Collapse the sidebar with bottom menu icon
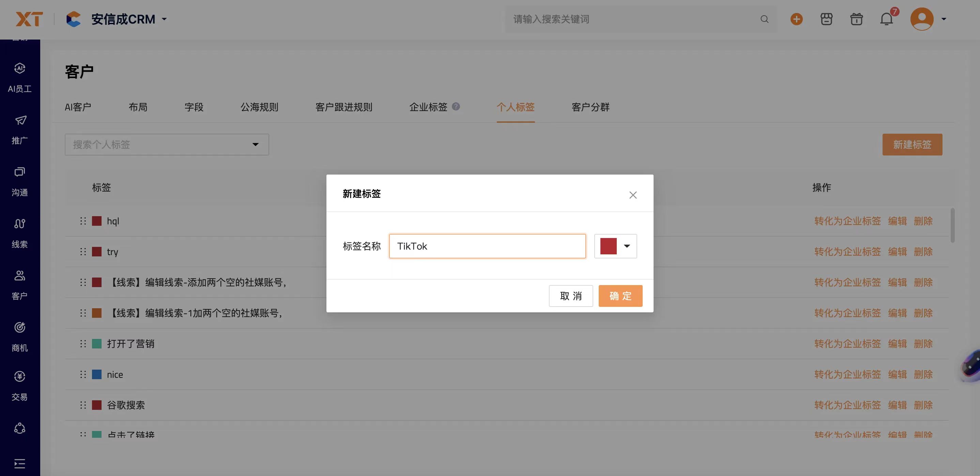 20,463
